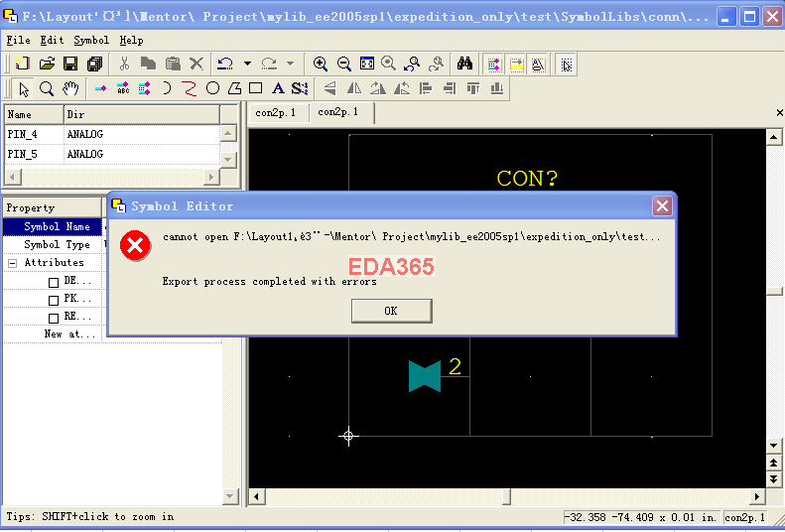Select the Text A tool
785x532 pixels.
pyautogui.click(x=278, y=89)
